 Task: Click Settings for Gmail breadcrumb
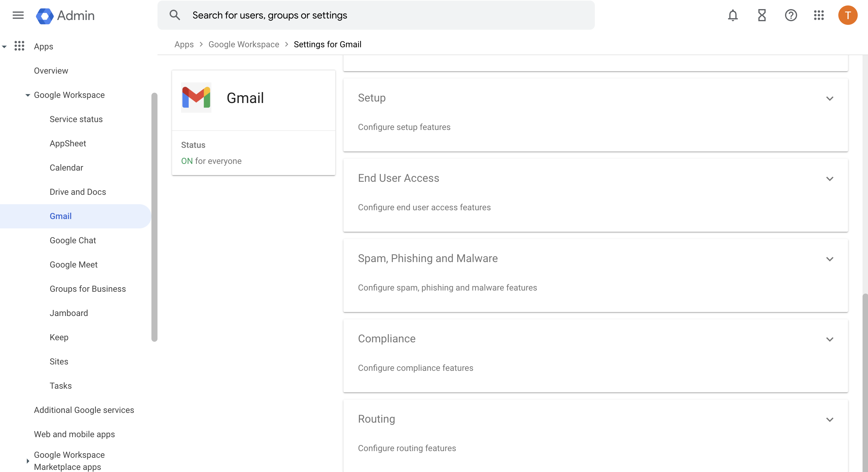(x=327, y=44)
